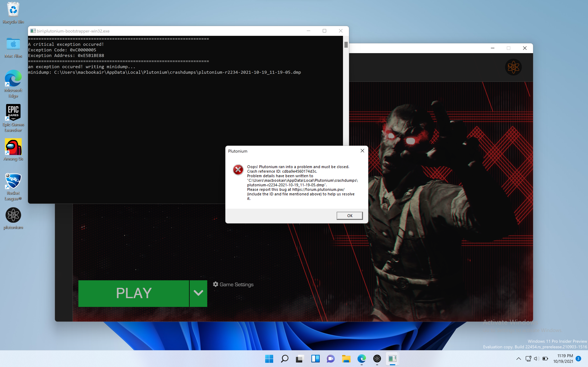Open File Explorer from taskbar
This screenshot has height=367, width=588.
click(346, 358)
